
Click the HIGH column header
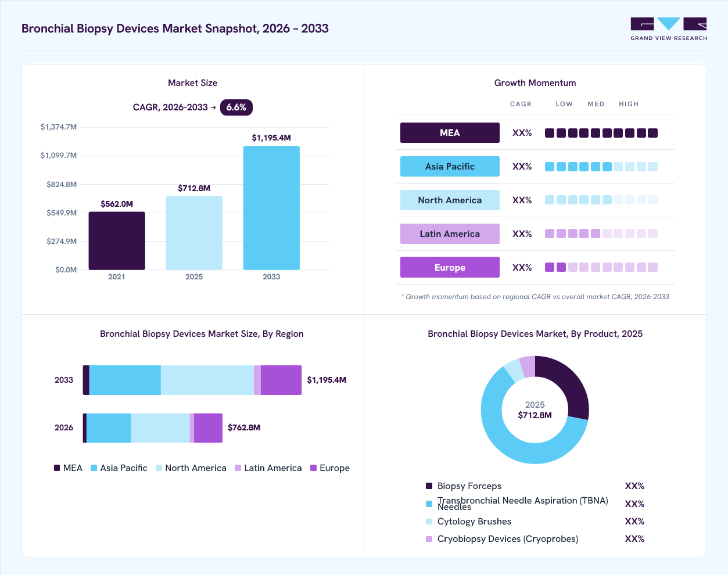coord(629,104)
